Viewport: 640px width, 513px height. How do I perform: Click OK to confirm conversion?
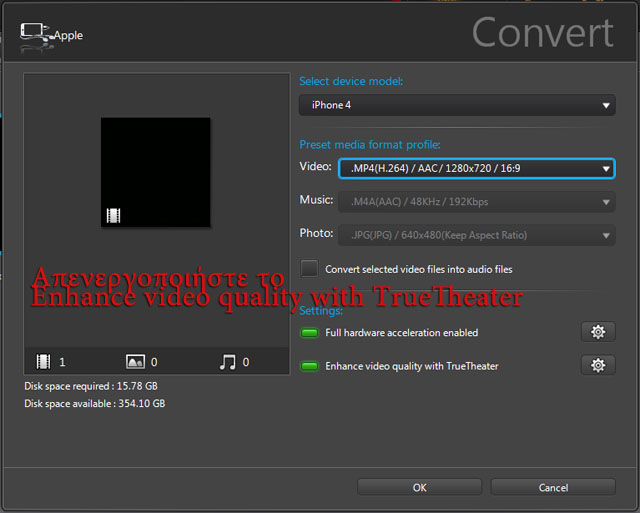point(420,487)
